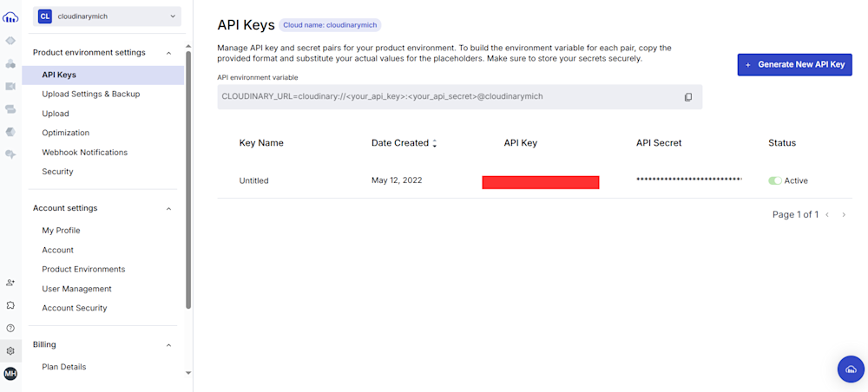Open Webhook Notifications settings

pyautogui.click(x=85, y=152)
